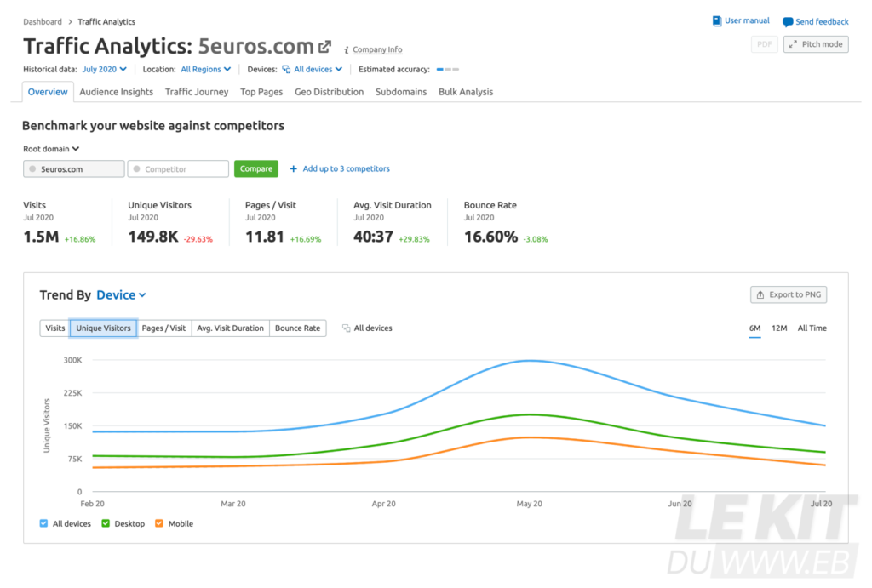
Task: Switch chart range to 12M
Action: point(779,328)
